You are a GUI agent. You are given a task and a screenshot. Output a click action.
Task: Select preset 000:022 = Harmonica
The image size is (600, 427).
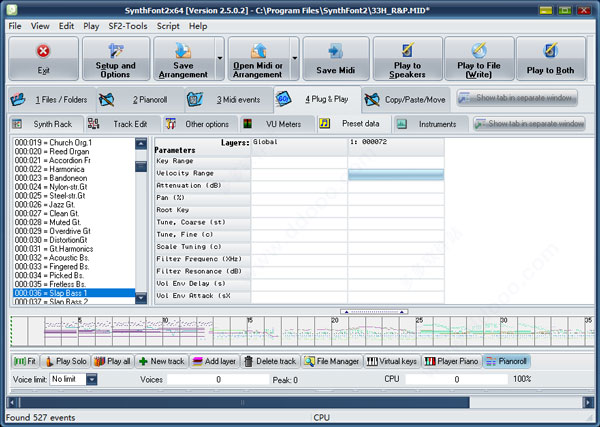(74, 169)
